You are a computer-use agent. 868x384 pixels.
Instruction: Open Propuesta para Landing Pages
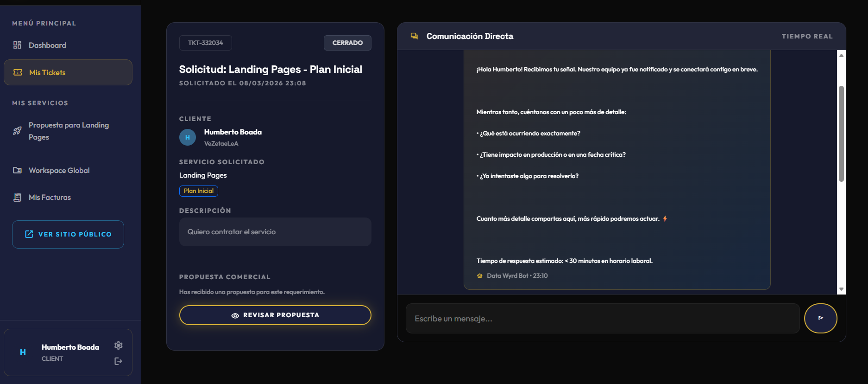(x=68, y=131)
